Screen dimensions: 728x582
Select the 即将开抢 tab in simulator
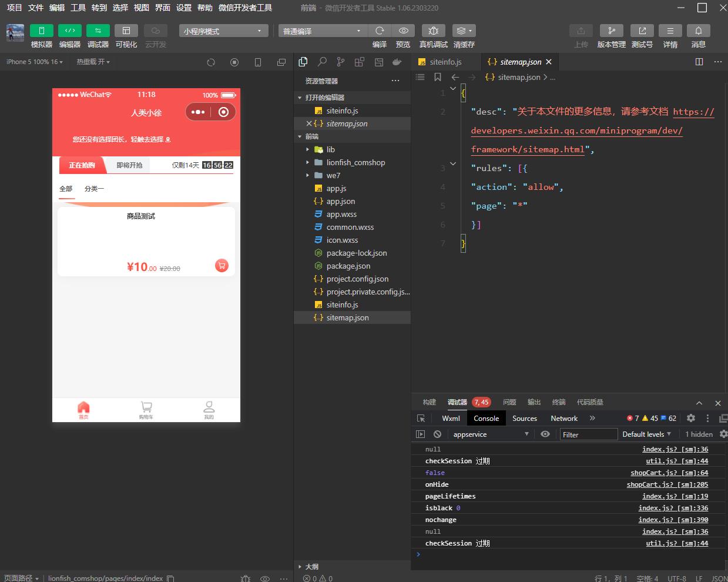coord(129,165)
